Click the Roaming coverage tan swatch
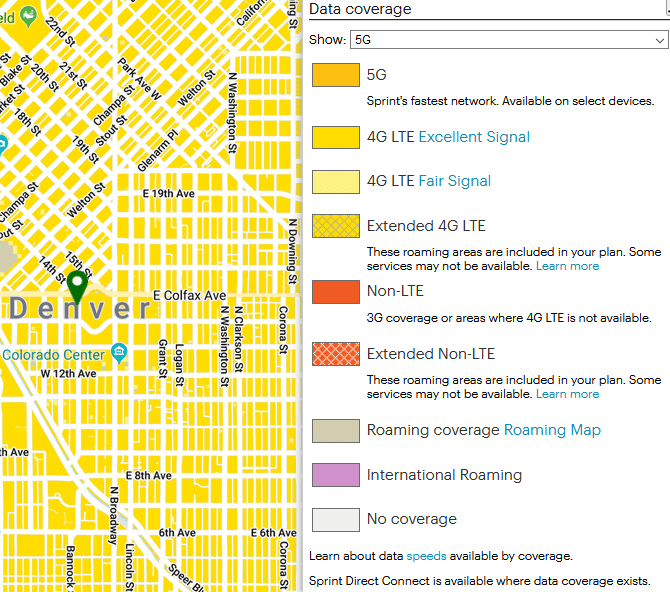The image size is (670, 592). (335, 430)
